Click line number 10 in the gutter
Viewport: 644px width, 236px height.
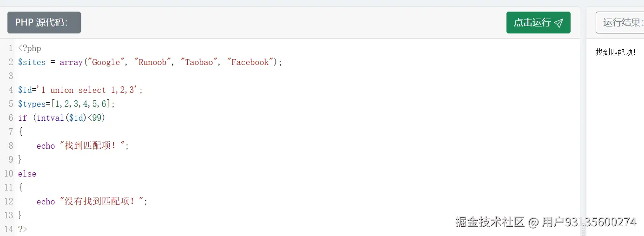click(8, 174)
